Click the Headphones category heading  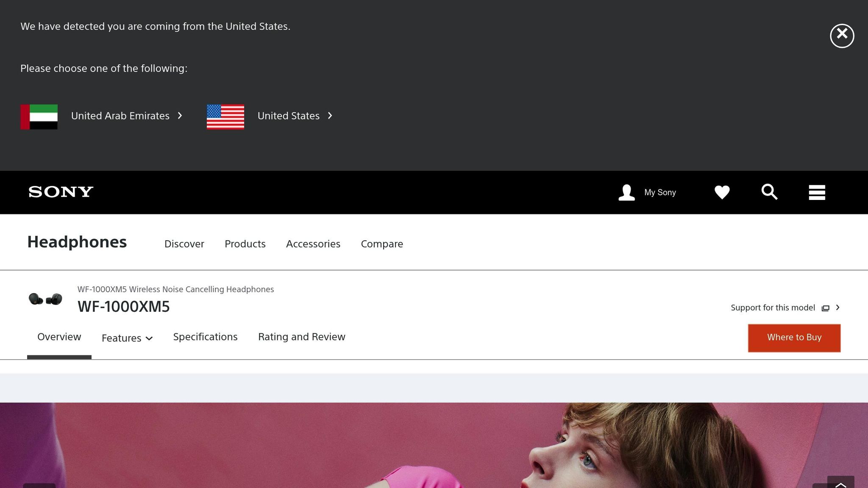(x=77, y=242)
